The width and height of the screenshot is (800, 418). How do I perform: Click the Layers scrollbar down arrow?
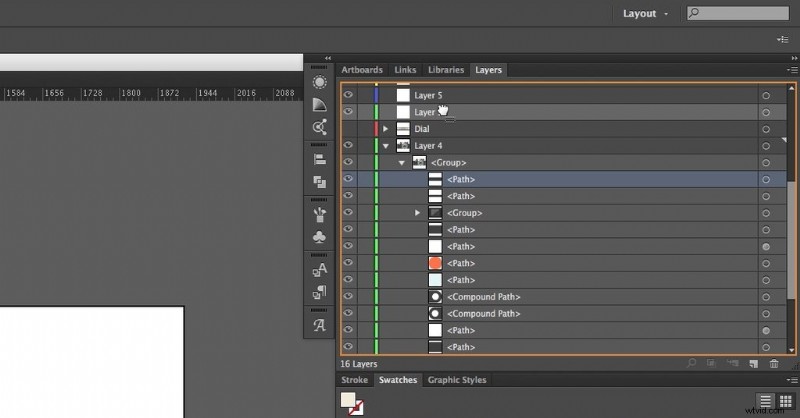(x=791, y=350)
